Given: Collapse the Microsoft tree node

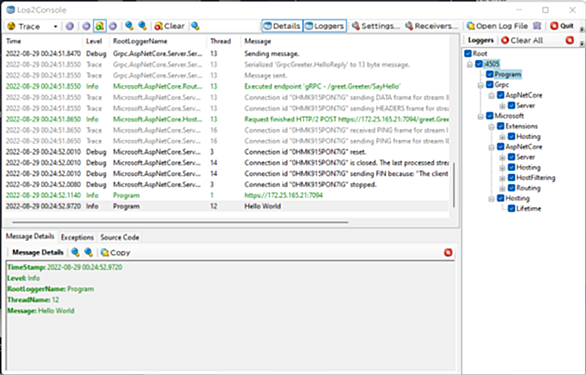Looking at the screenshot, I should (x=481, y=116).
